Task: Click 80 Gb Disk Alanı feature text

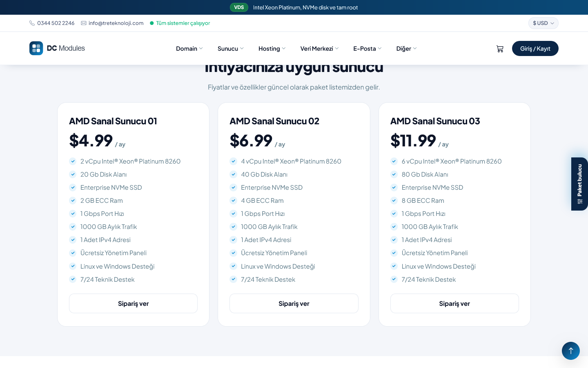Action: click(x=425, y=174)
